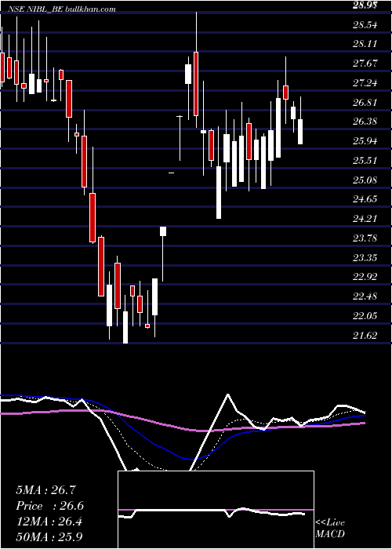Click the 21.62 price axis label
The width and height of the screenshot is (392, 549).
(x=366, y=336)
